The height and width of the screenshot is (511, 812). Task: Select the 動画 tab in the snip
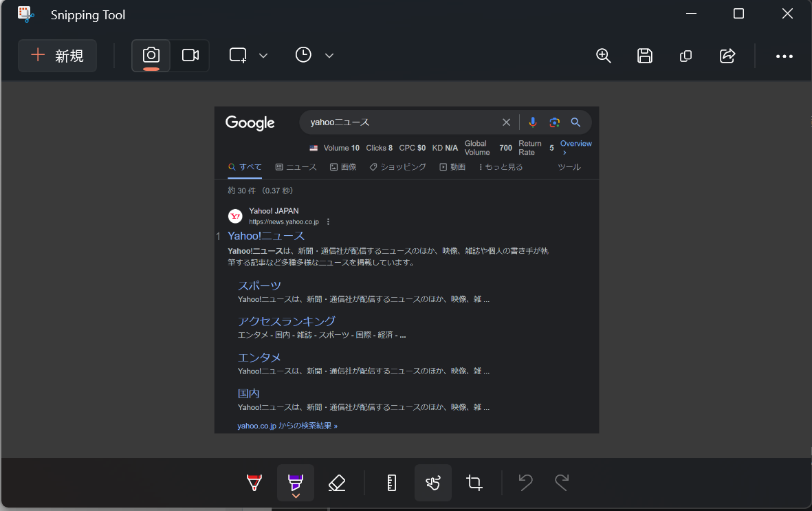(x=452, y=167)
